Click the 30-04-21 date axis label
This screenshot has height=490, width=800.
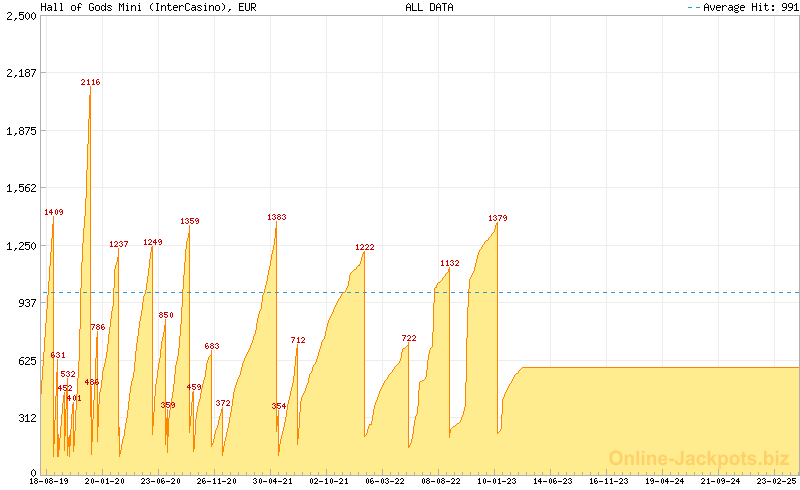pyautogui.click(x=273, y=481)
